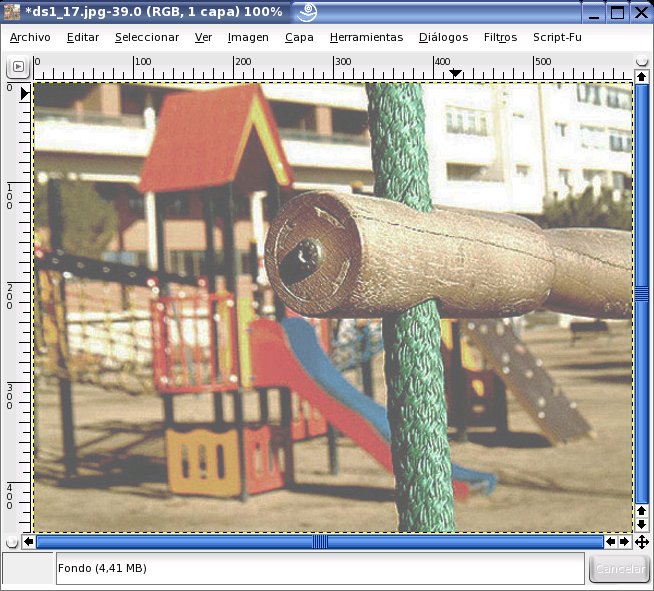Click the image menu arrow button at ruler corner
Image resolution: width=654 pixels, height=591 pixels.
tap(18, 67)
